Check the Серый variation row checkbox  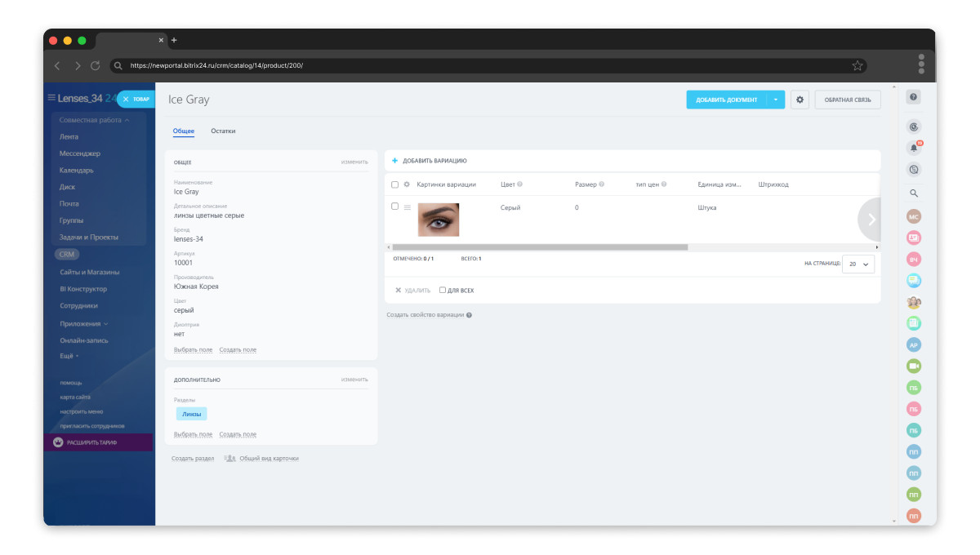[x=395, y=206]
